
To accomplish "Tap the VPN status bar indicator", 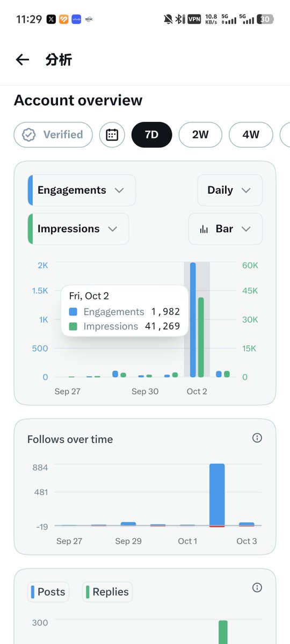I will [194, 19].
